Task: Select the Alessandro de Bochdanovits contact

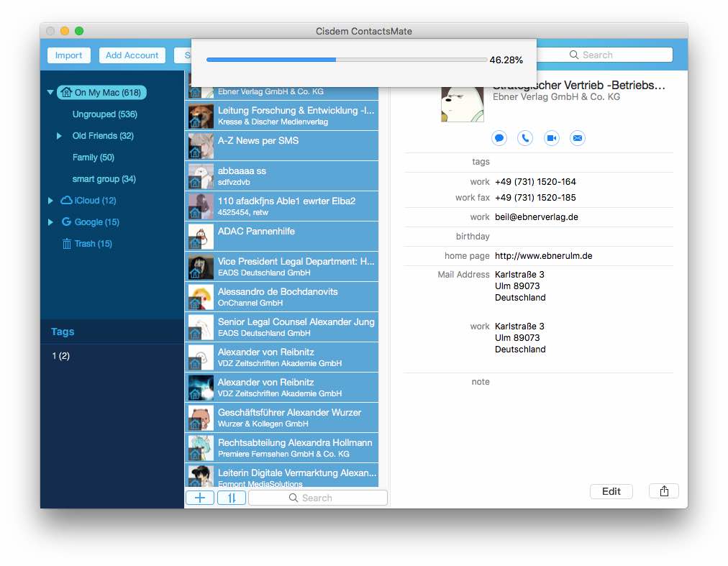Action: pos(282,297)
